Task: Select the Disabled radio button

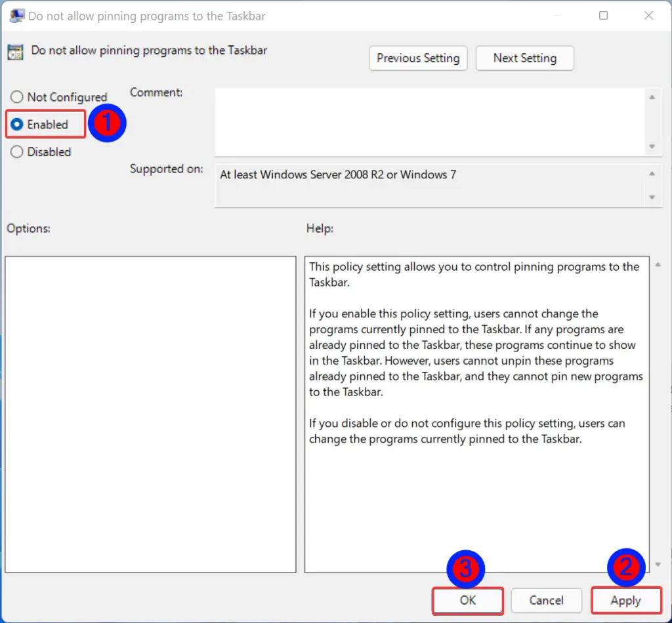Action: (16, 151)
